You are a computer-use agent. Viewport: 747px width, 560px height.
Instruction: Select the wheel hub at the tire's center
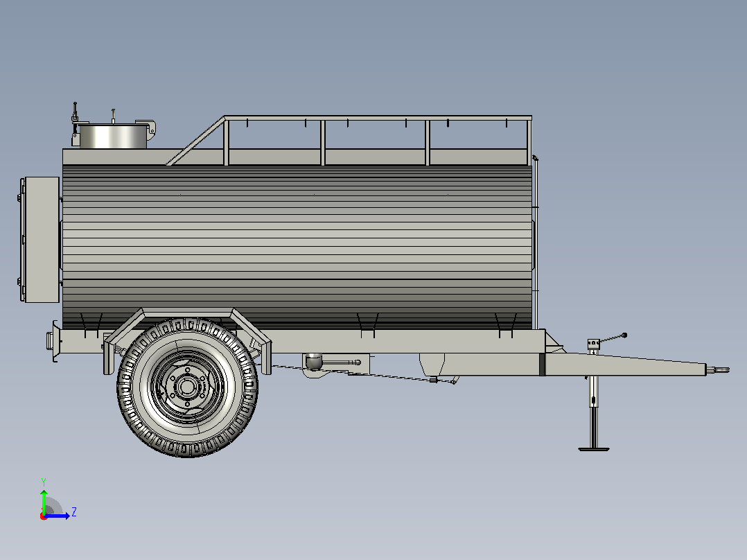pos(187,387)
